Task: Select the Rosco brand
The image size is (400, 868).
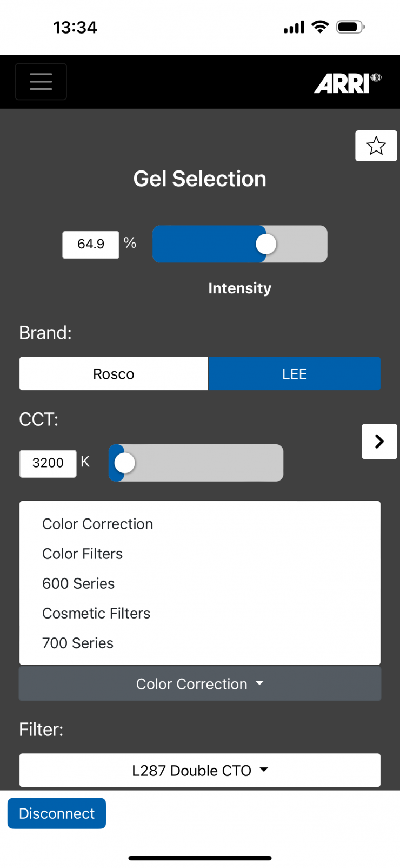Action: (114, 374)
